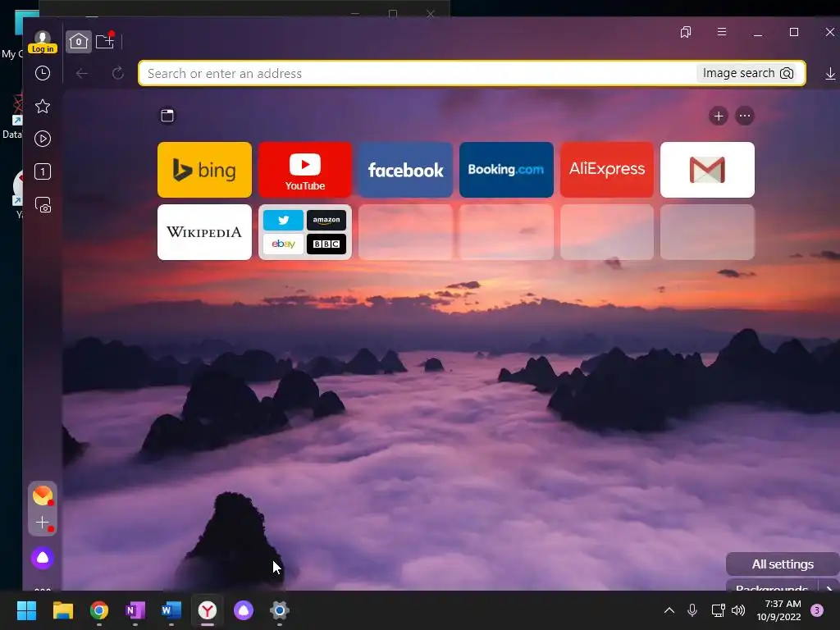Viewport: 840px width, 630px height.
Task: Open eBay in the folder tile
Action: 283,244
